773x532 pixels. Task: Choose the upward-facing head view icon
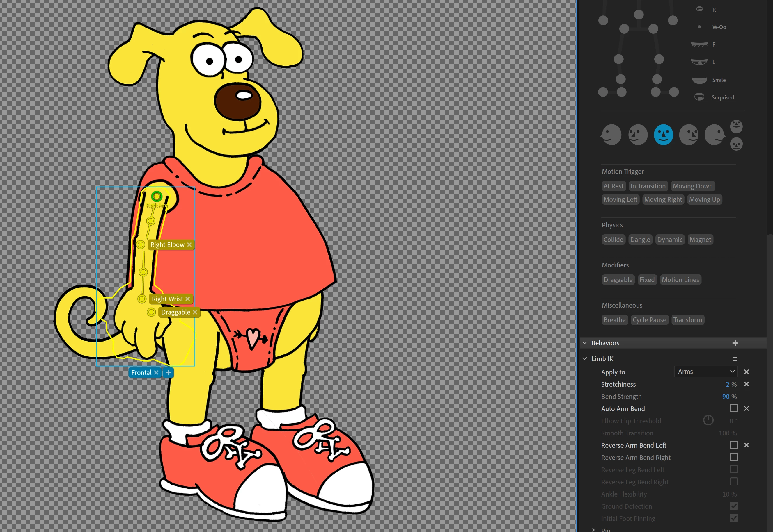pos(736,126)
